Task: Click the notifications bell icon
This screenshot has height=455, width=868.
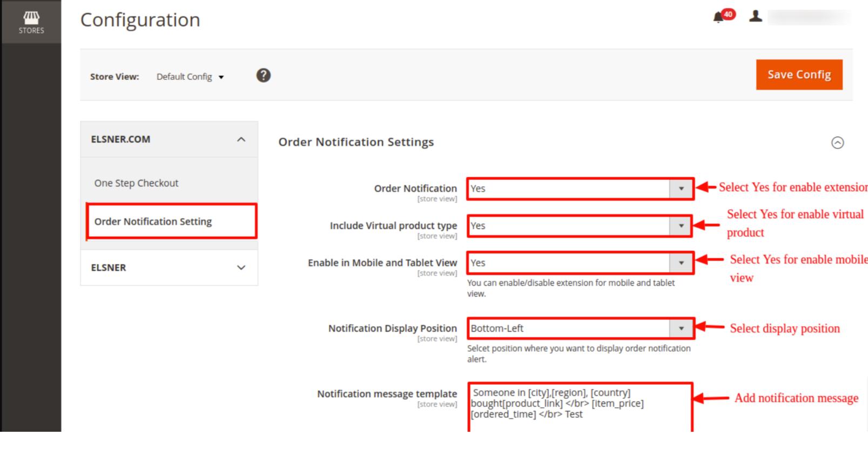Action: coord(718,18)
